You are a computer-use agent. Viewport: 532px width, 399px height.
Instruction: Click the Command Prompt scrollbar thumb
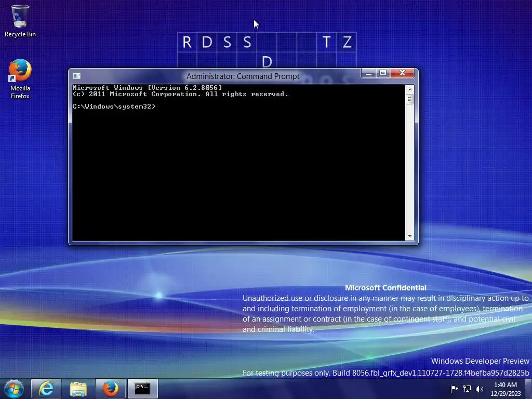tap(410, 99)
